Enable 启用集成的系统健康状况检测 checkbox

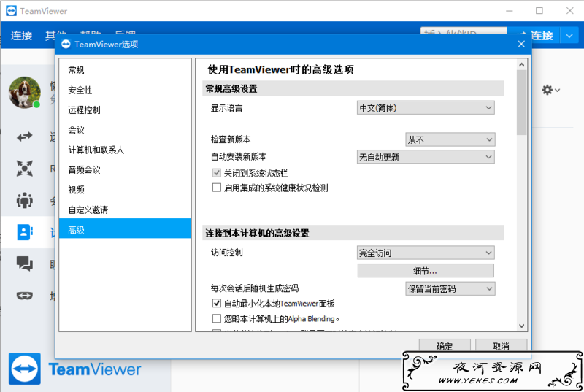click(216, 188)
